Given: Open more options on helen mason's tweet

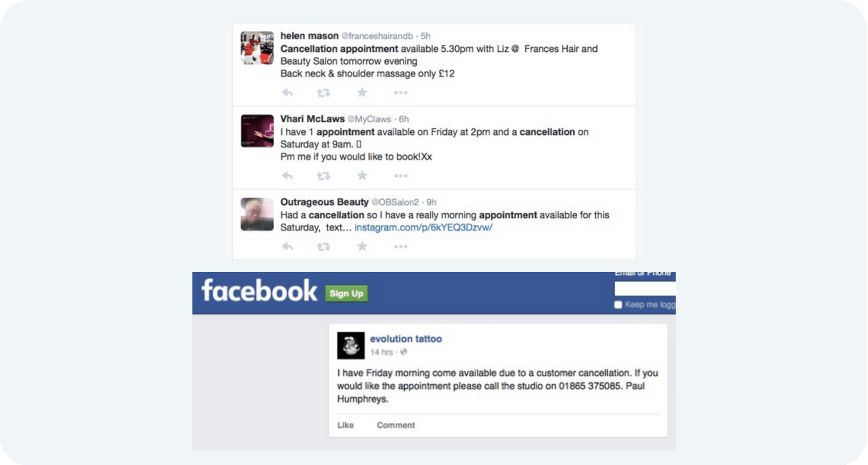Looking at the screenshot, I should point(401,92).
